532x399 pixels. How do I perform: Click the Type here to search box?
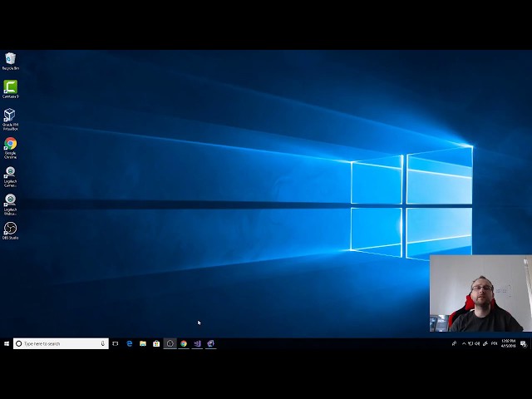[61, 343]
